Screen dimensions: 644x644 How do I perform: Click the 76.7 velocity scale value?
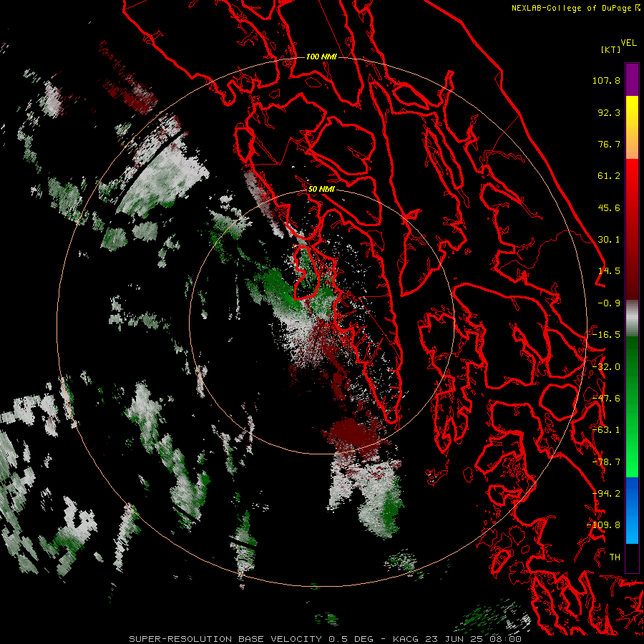[609, 144]
